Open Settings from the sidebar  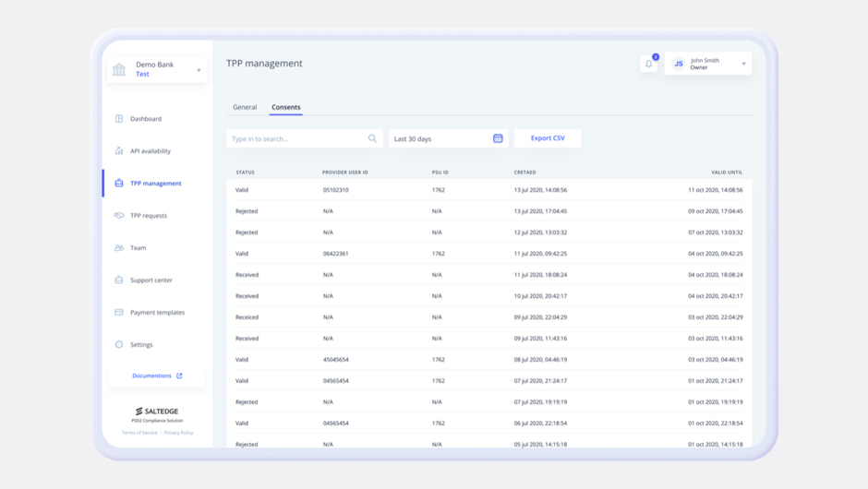(141, 344)
